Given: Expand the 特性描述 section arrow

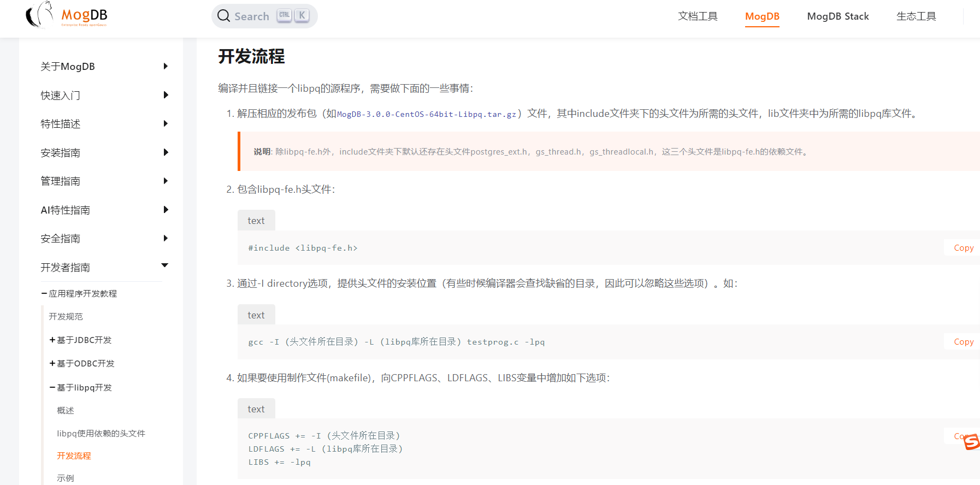Looking at the screenshot, I should 166,123.
